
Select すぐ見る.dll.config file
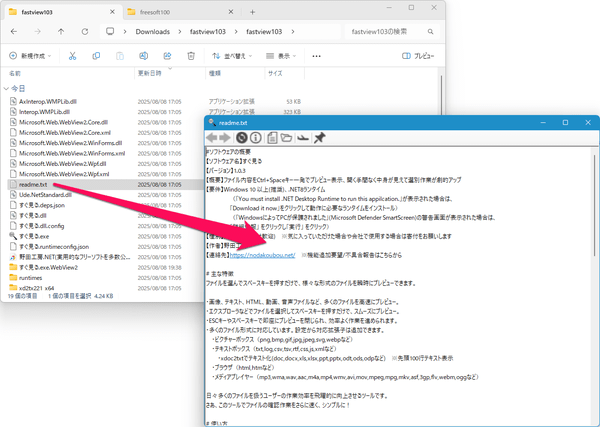pos(42,226)
